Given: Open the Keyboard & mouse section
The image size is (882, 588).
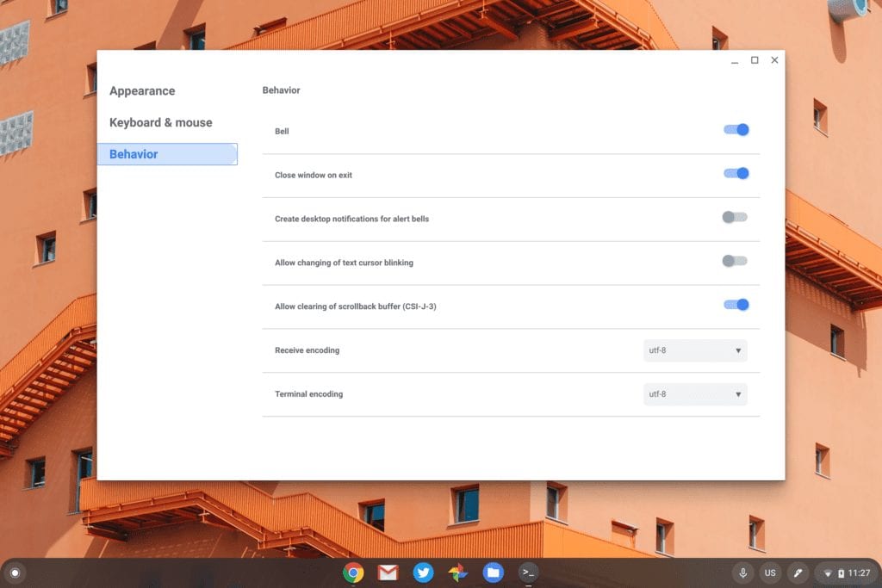Looking at the screenshot, I should 161,122.
